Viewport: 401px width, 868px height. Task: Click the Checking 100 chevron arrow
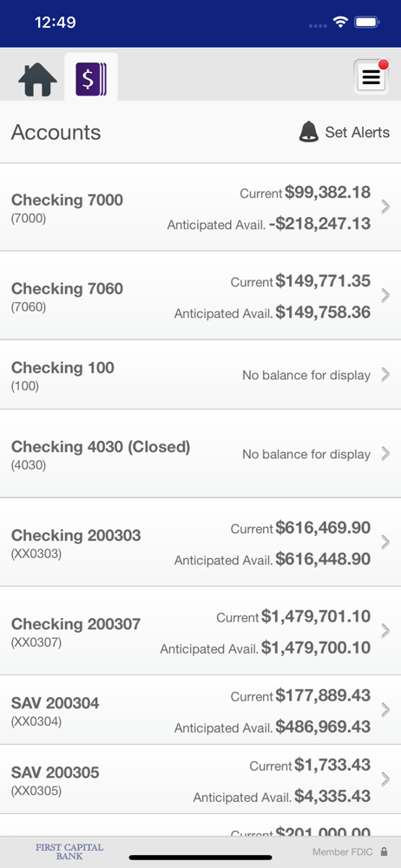[385, 375]
